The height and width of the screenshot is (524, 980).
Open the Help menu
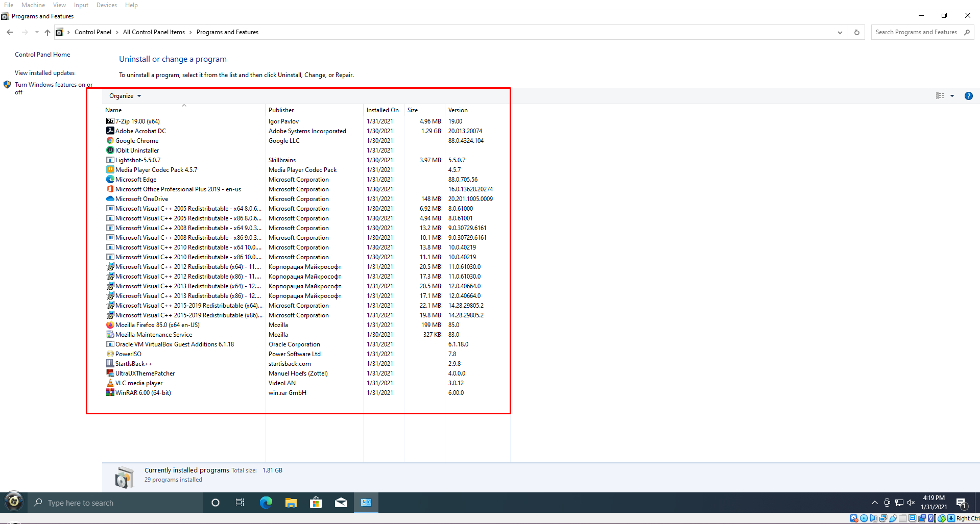click(x=131, y=5)
